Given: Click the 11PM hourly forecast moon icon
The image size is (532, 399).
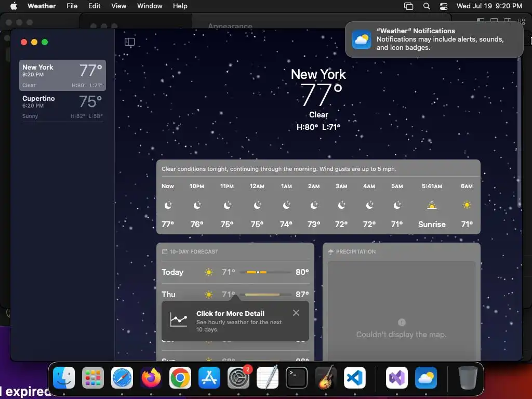Looking at the screenshot, I should [227, 205].
